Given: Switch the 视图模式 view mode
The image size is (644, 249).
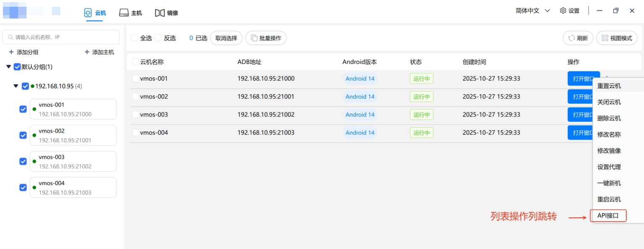Looking at the screenshot, I should 617,37.
